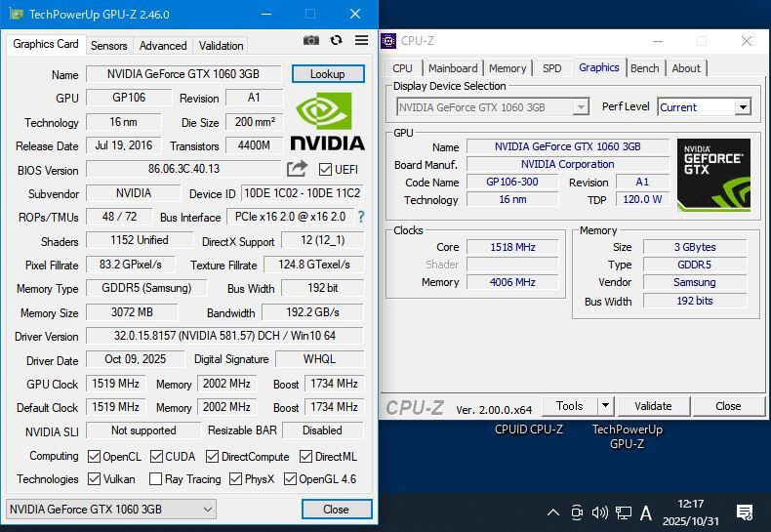The height and width of the screenshot is (532, 771).
Task: Click the TechPowerUp GPU-Z desktop label
Action: click(628, 436)
